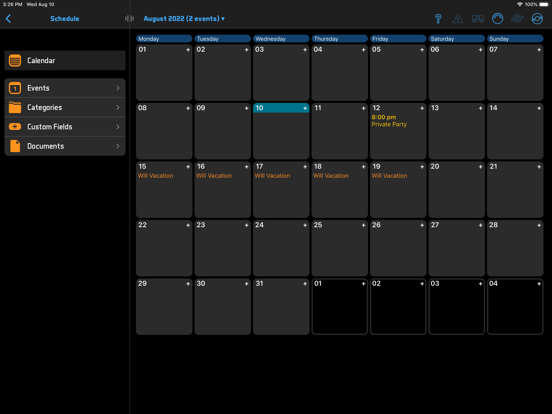Add an event on August 01
The height and width of the screenshot is (414, 552).
pyautogui.click(x=188, y=50)
